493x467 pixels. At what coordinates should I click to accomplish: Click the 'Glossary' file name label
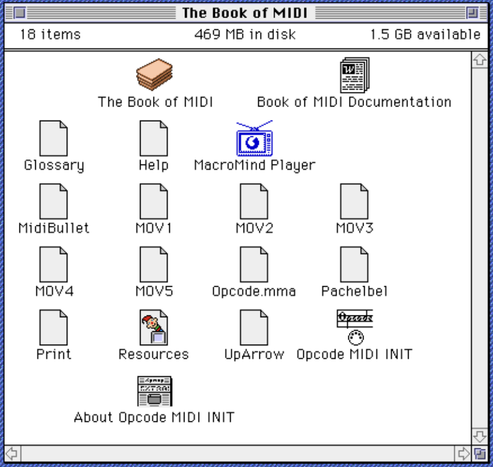(x=54, y=165)
